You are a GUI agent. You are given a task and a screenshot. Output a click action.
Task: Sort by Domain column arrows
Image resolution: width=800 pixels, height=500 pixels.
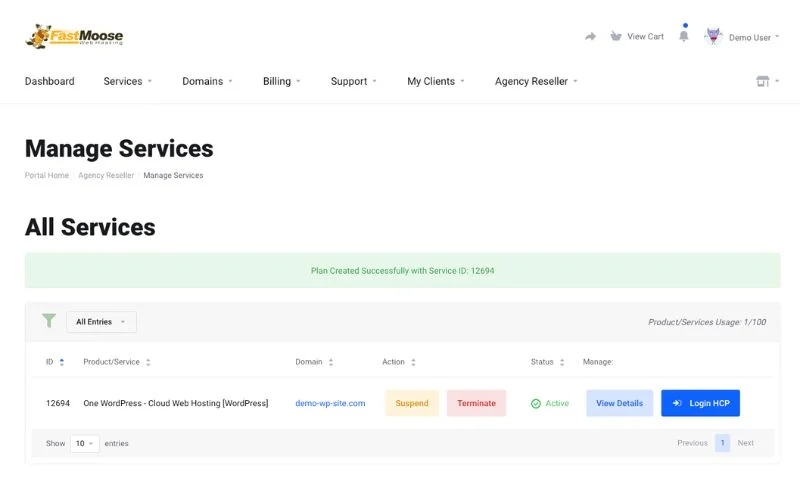pyautogui.click(x=331, y=362)
